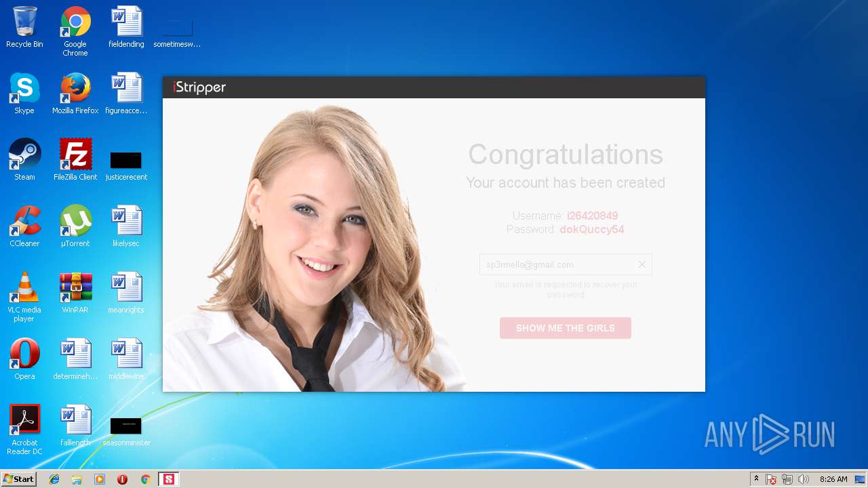Viewport: 868px width, 488px height.
Task: Open Opera pinned taskbar icon
Action: (x=122, y=479)
